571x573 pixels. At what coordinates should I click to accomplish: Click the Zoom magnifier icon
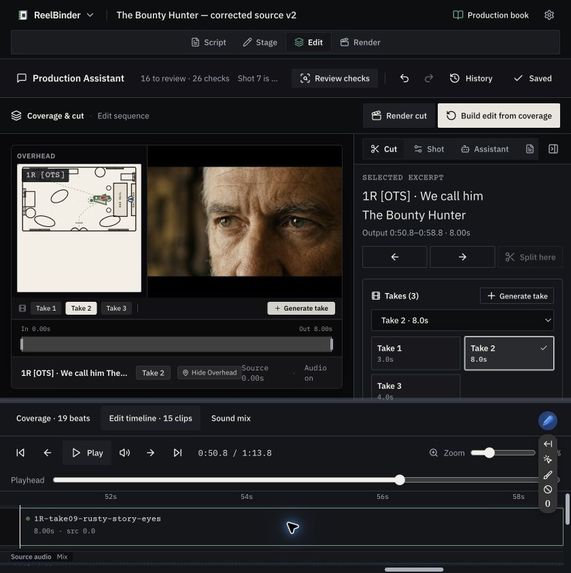click(x=434, y=453)
